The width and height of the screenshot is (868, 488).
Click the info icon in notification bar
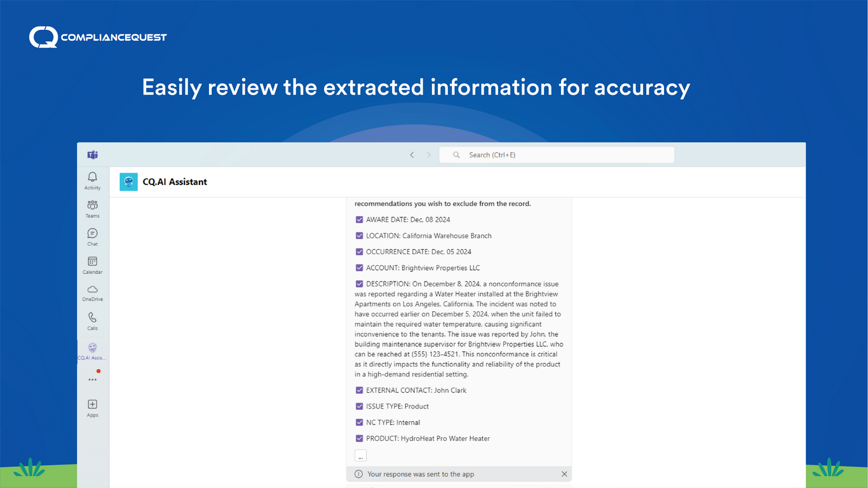coord(358,474)
